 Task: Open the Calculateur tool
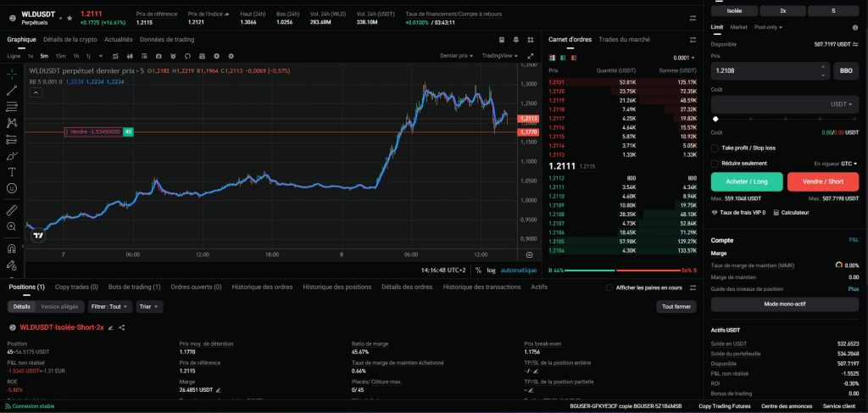point(793,212)
